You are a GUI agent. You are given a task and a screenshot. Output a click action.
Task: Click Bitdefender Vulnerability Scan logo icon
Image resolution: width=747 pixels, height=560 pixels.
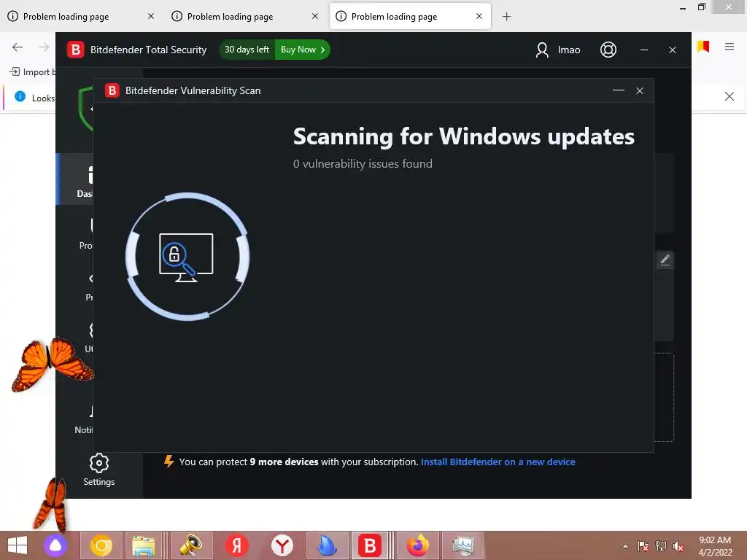[x=112, y=90]
